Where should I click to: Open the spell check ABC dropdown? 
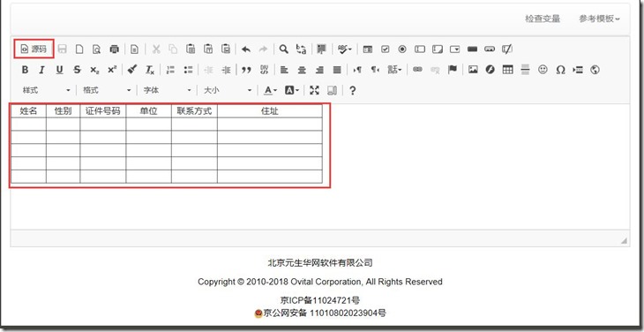[x=345, y=49]
